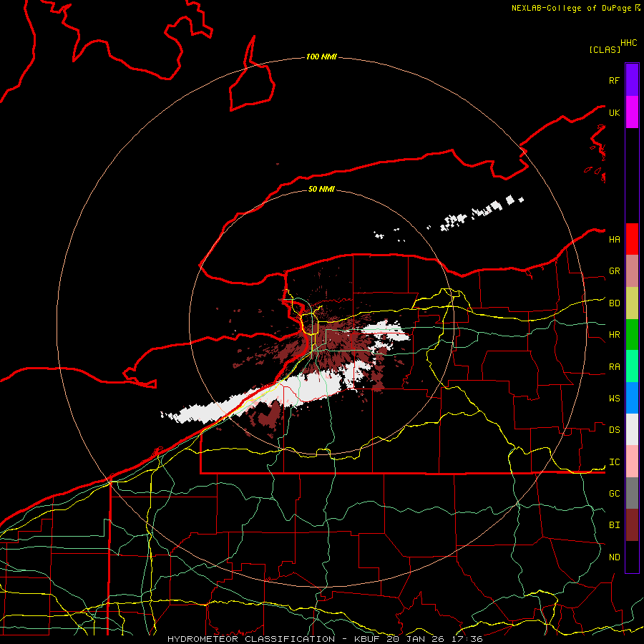Click the 'HA' legend label
644x644 pixels.
click(614, 240)
